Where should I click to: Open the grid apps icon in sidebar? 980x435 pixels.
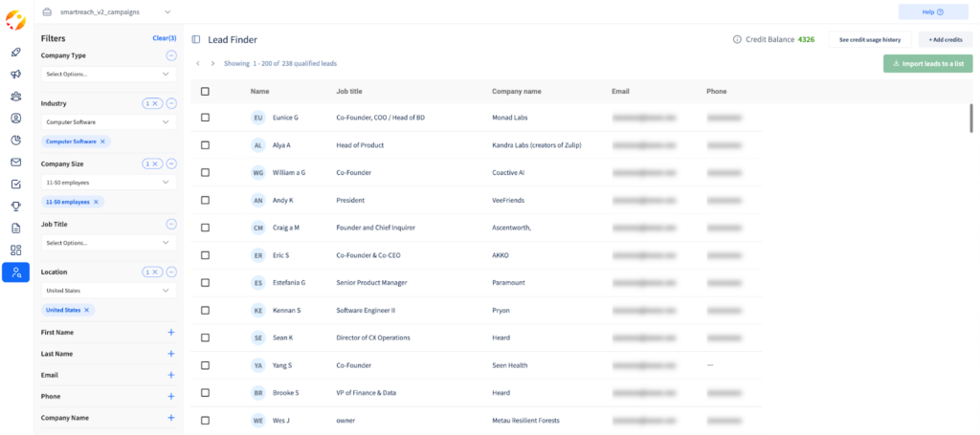point(16,250)
